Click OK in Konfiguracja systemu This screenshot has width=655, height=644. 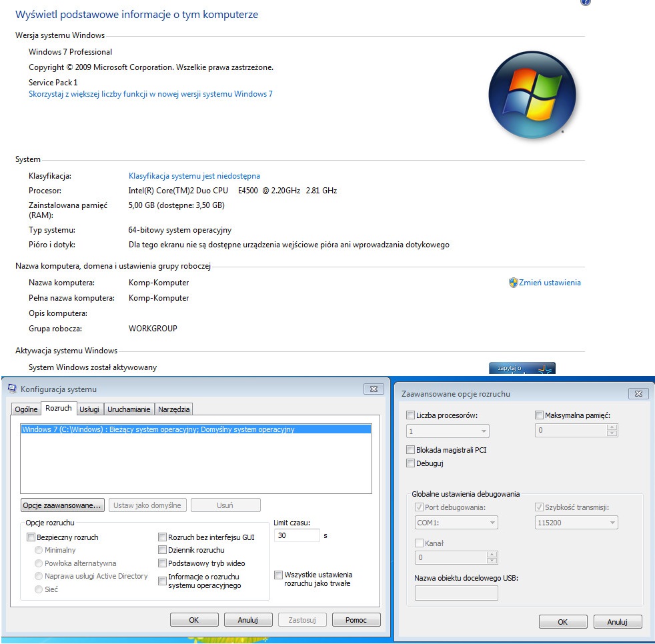point(194,620)
